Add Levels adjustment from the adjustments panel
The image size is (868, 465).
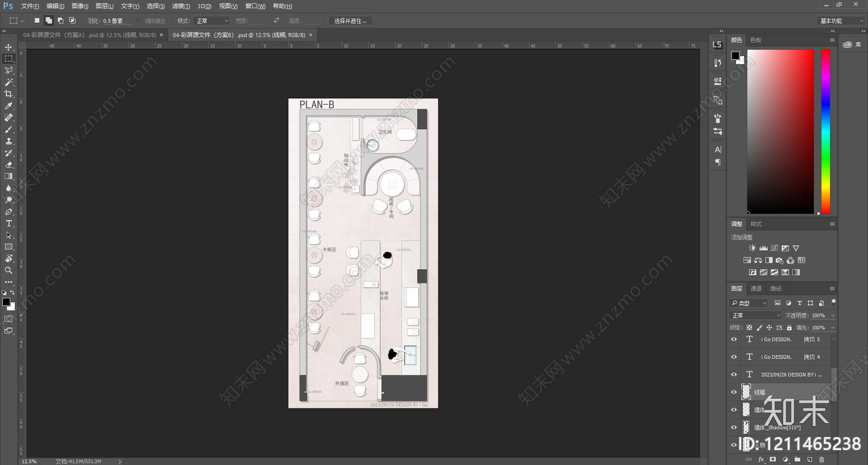(x=763, y=248)
